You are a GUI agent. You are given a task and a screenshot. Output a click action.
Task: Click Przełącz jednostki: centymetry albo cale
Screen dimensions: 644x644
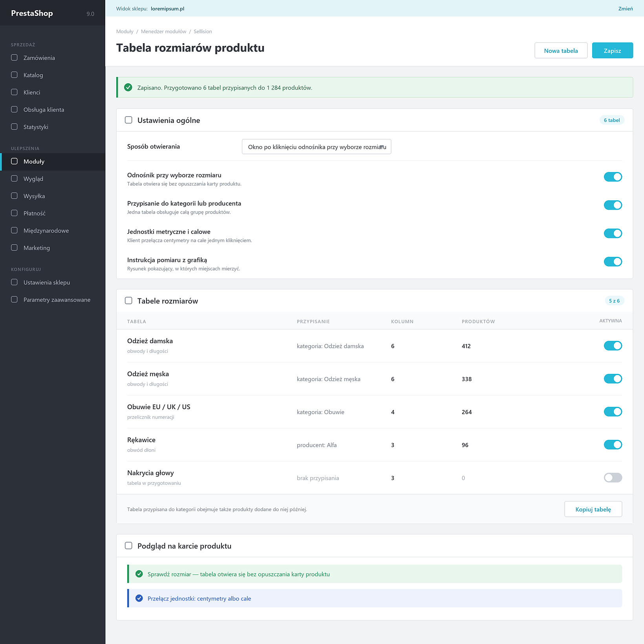tap(199, 598)
